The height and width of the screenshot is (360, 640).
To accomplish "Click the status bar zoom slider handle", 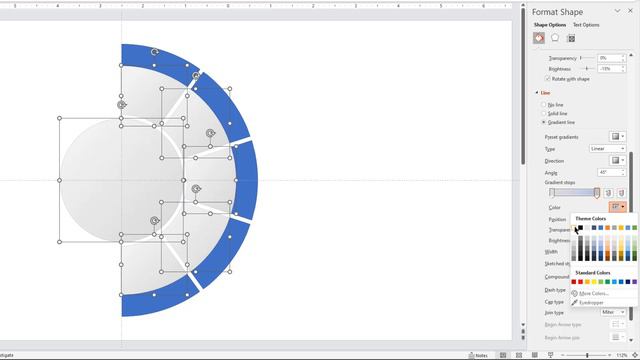I will click(587, 356).
